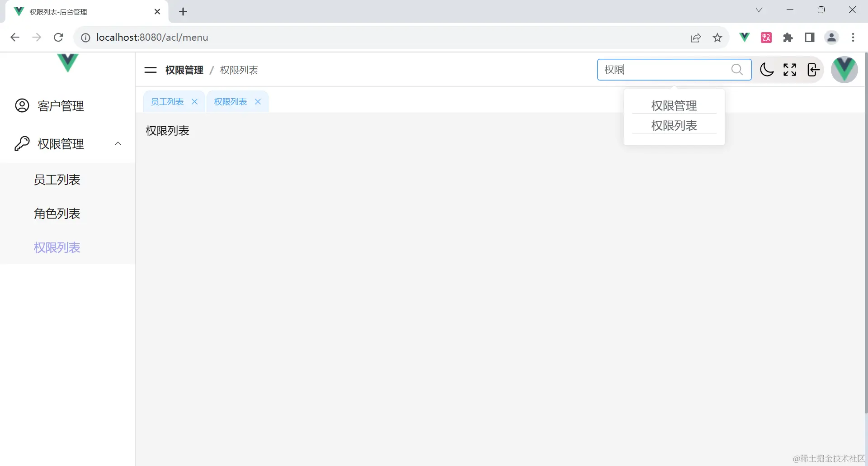This screenshot has height=466, width=868.
Task: Open the translate extension icon
Action: click(x=766, y=38)
